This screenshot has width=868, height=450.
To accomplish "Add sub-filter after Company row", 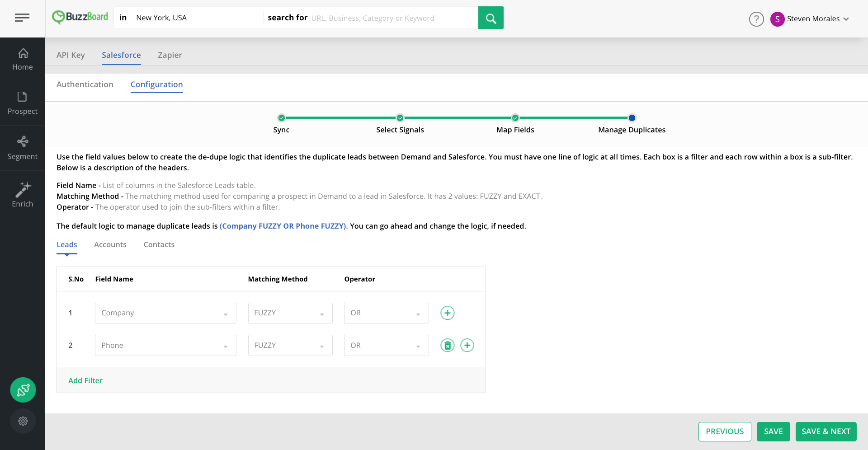I will coord(448,313).
